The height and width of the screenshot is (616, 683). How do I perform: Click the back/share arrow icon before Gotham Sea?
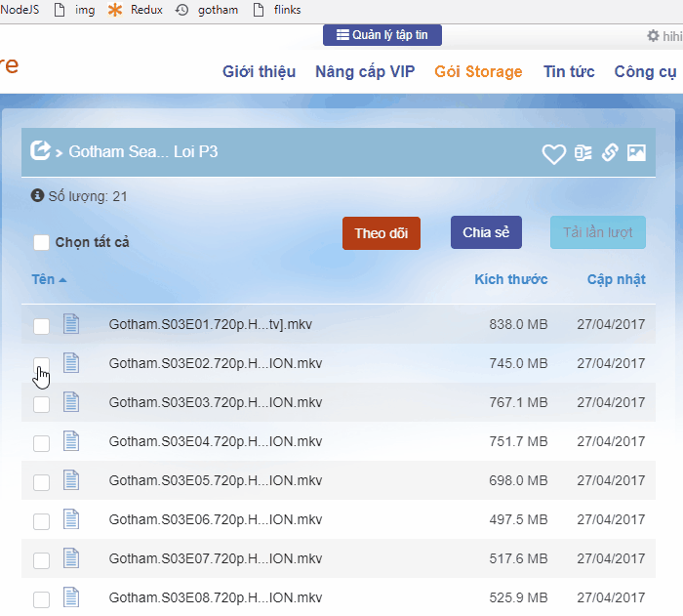click(x=40, y=151)
